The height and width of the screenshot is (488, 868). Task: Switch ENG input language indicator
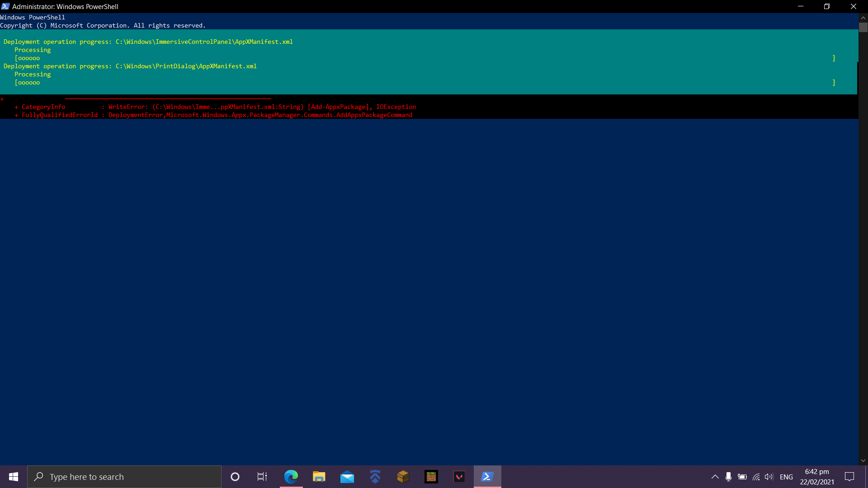point(786,477)
